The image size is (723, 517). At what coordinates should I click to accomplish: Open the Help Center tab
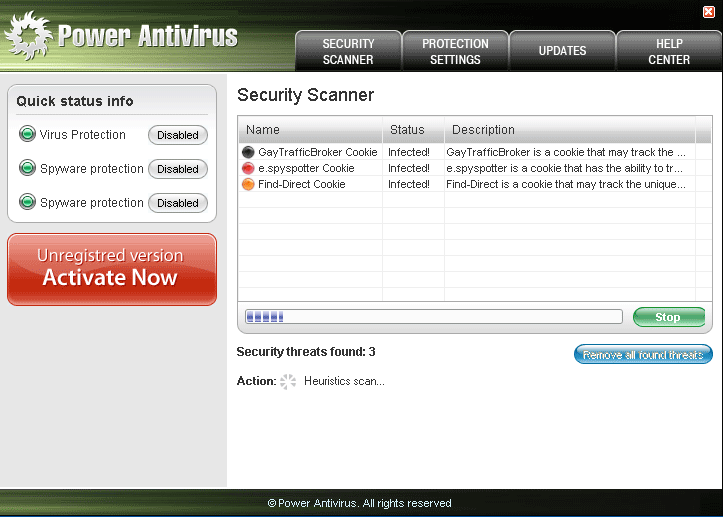669,51
